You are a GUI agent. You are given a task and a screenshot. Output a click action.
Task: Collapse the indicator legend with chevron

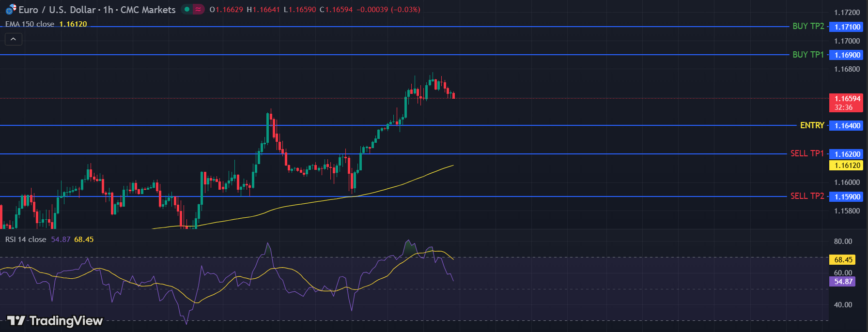(x=14, y=39)
